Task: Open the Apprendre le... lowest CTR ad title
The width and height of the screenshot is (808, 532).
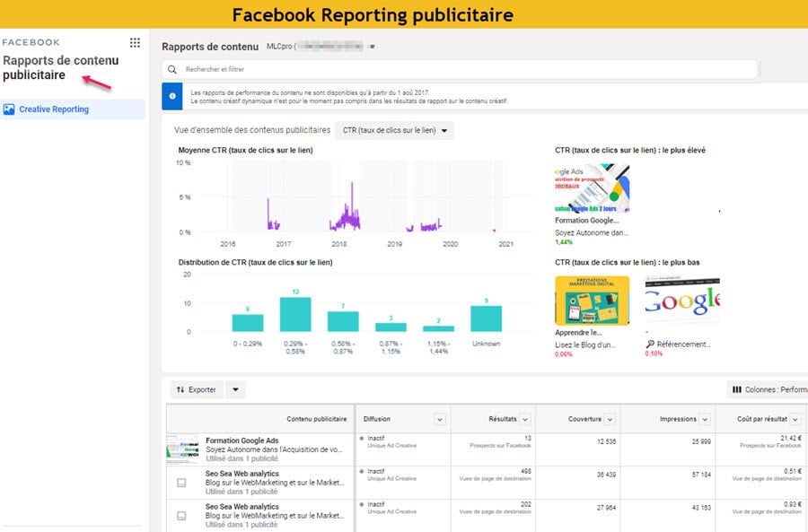Action: pos(578,333)
